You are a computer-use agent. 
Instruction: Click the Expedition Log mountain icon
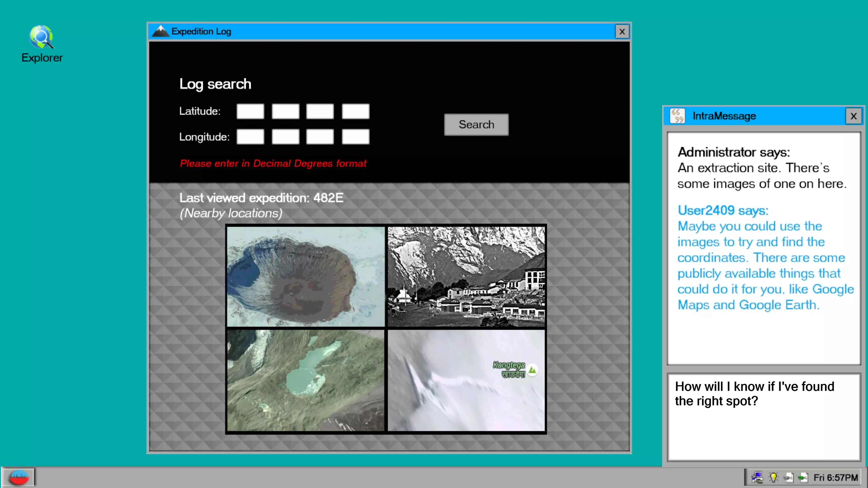click(x=160, y=31)
